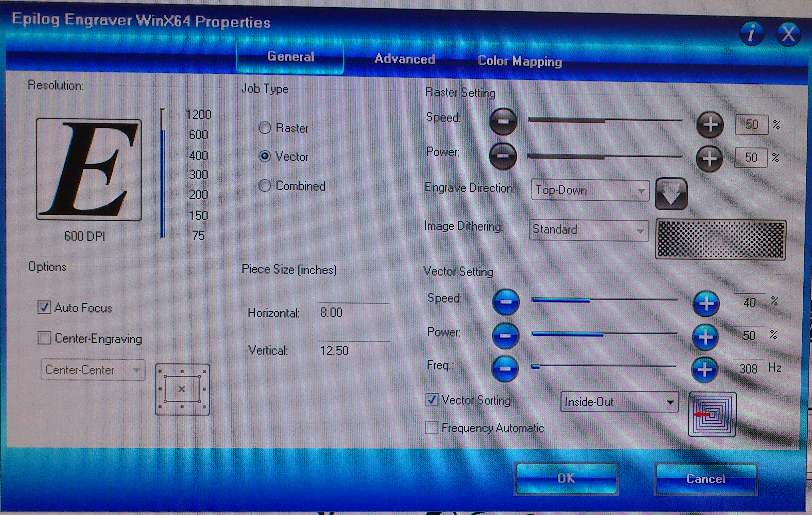Decrease raster power with minus button

pyautogui.click(x=502, y=156)
